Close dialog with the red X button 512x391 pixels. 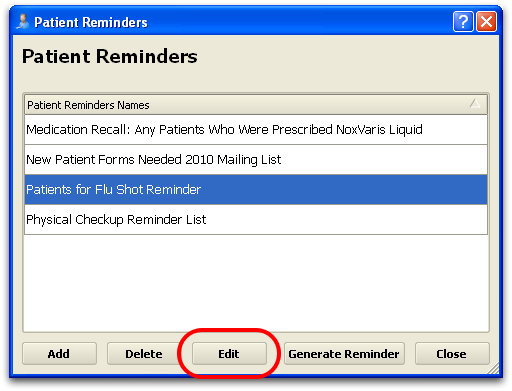486,22
